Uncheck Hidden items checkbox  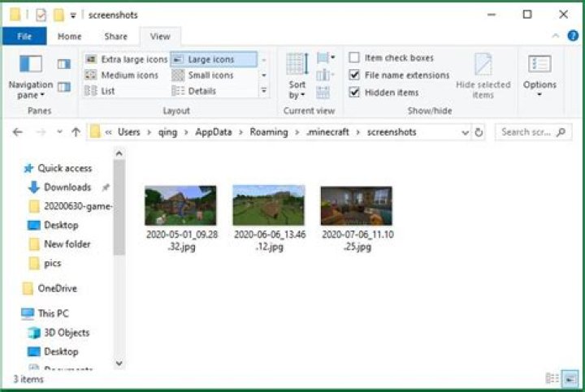[354, 92]
